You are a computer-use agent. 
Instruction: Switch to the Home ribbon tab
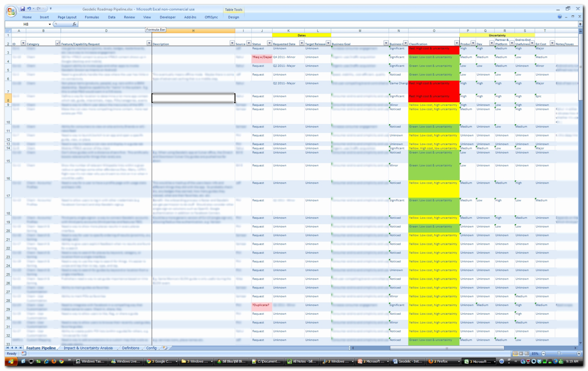[x=27, y=17]
